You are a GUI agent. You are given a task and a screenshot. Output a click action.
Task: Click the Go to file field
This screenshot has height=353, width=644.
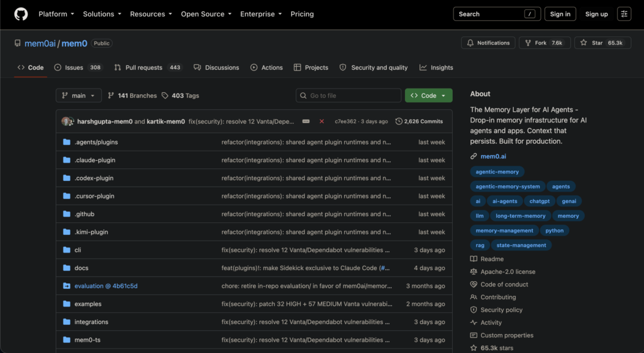pos(348,95)
